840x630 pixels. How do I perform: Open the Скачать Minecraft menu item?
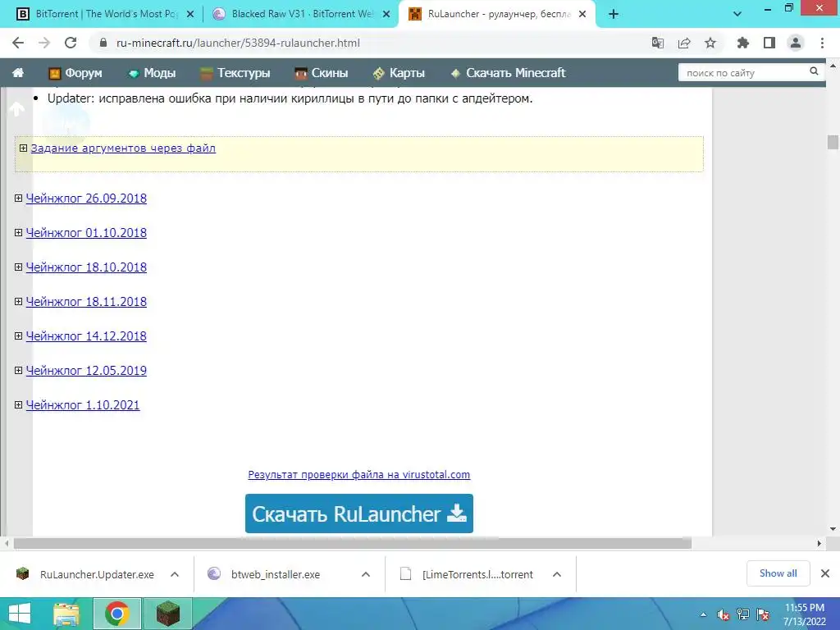tap(508, 73)
